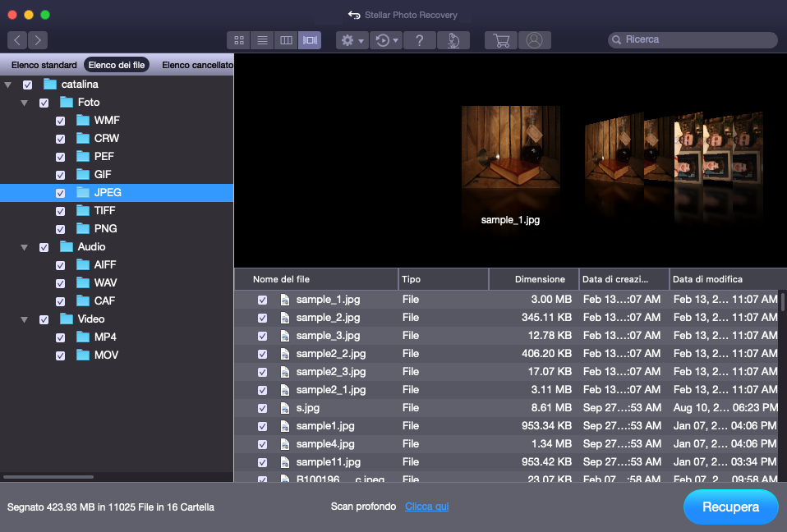The image size is (787, 532).
Task: Open the Elenco cancellato tab
Action: point(197,65)
